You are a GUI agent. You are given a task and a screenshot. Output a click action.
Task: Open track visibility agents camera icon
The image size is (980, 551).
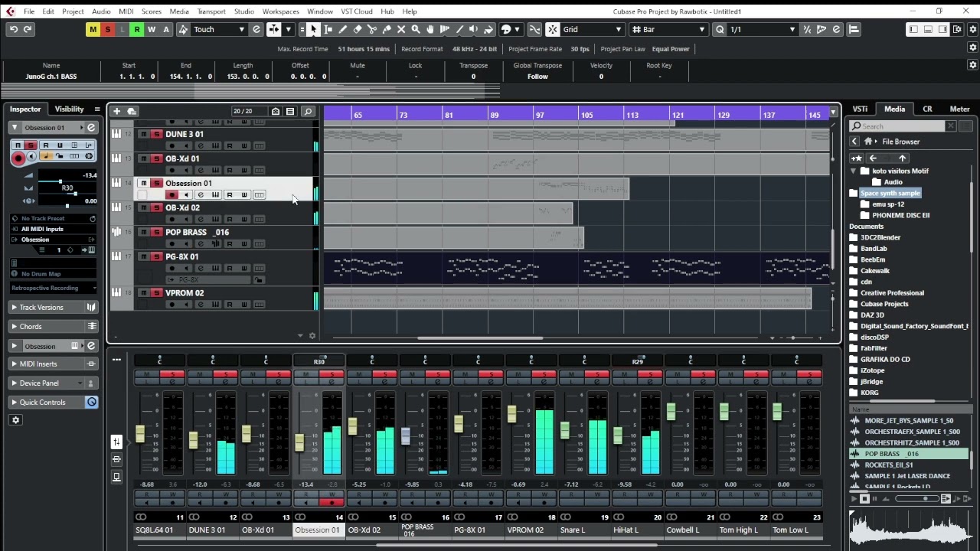click(276, 112)
